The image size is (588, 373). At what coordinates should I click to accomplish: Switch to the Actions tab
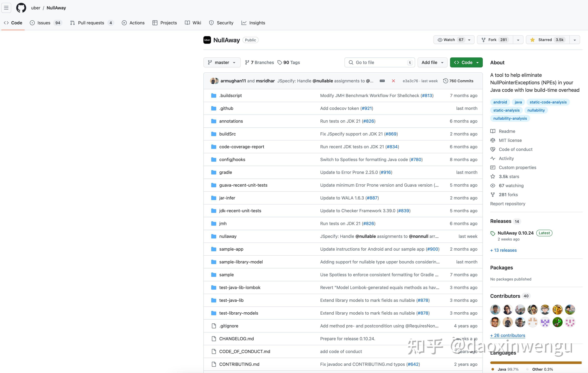[133, 23]
